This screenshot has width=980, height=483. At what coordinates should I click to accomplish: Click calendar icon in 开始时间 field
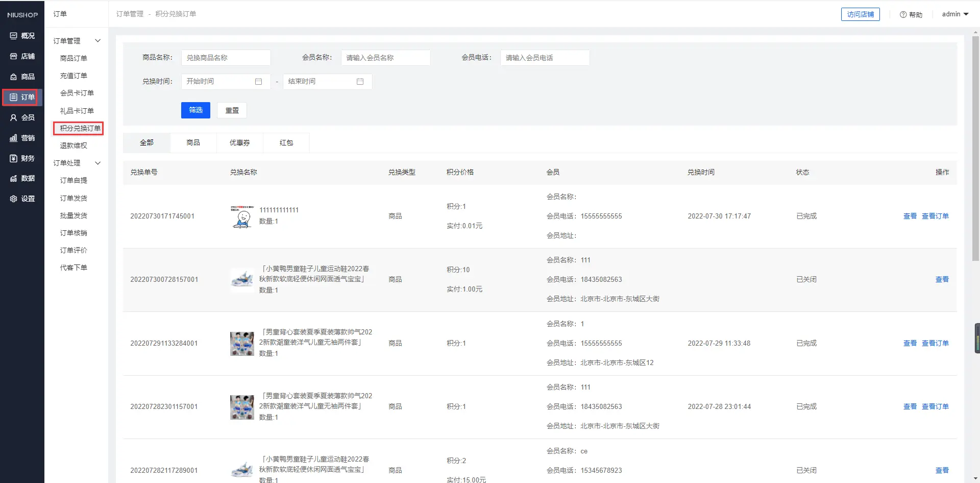tap(258, 82)
